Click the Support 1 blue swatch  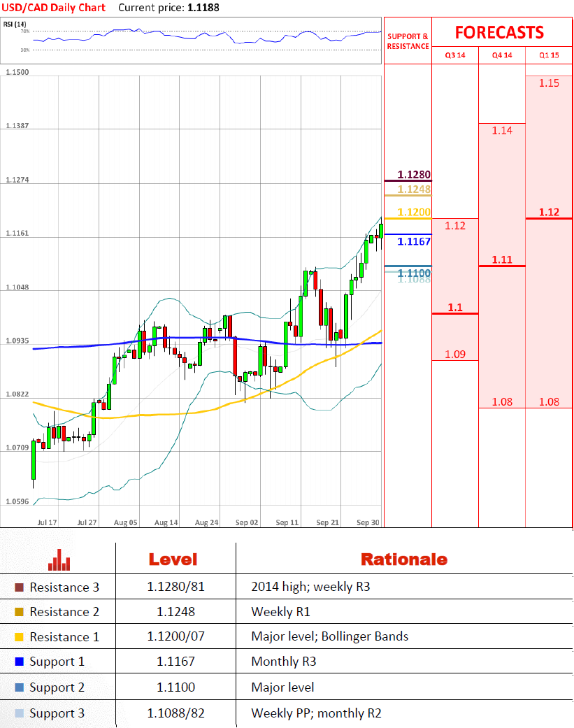pyautogui.click(x=19, y=662)
